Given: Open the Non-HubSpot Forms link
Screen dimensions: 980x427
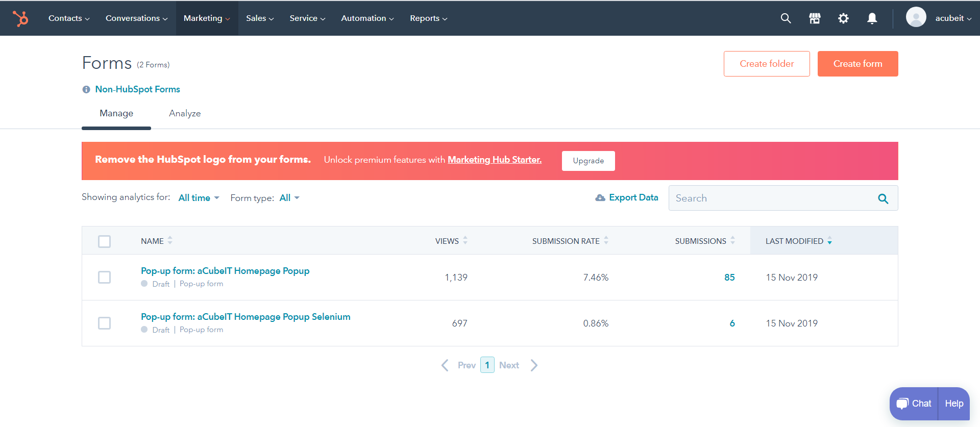Looking at the screenshot, I should [x=137, y=89].
